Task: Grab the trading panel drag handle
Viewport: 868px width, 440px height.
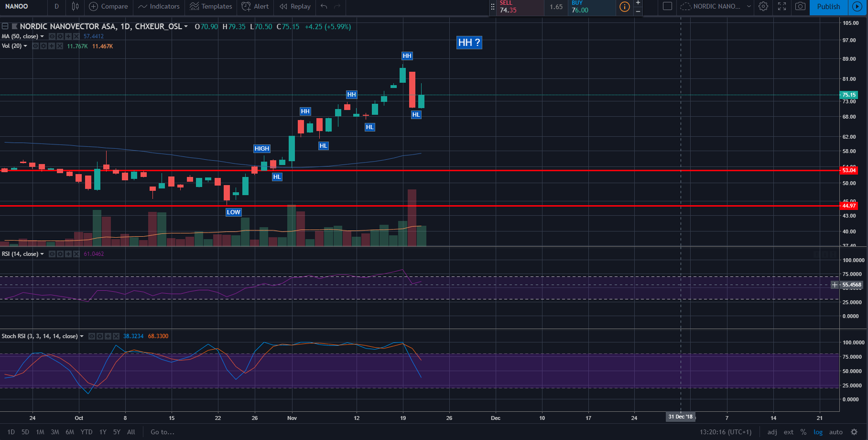Action: coord(493,7)
